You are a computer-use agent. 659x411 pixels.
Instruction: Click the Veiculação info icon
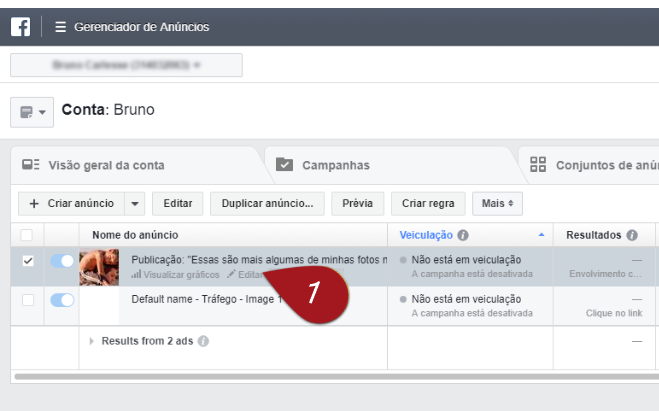click(463, 236)
